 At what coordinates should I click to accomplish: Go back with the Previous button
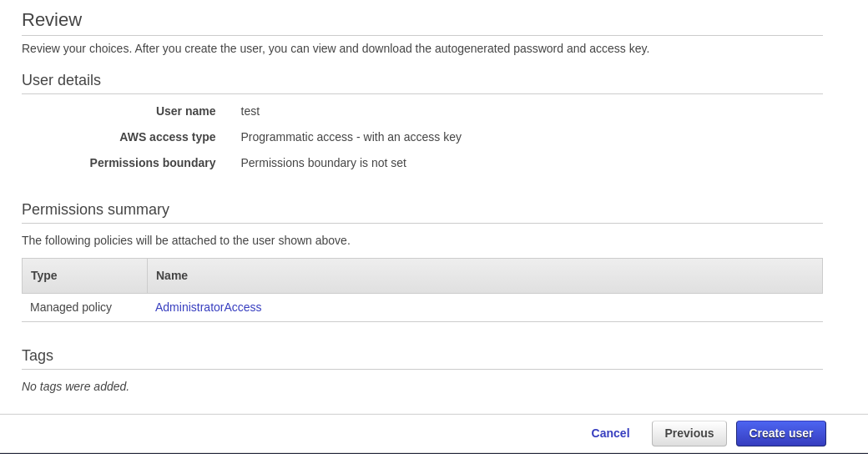click(x=689, y=433)
